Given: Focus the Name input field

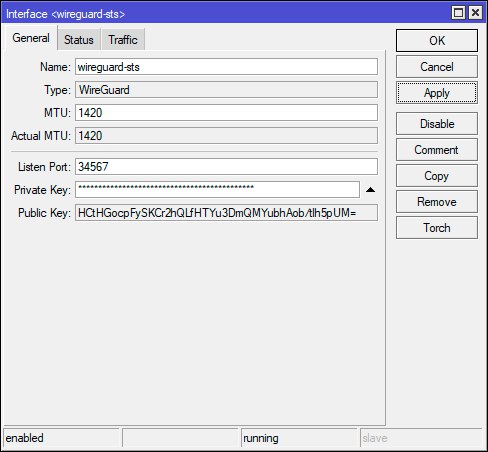Looking at the screenshot, I should pos(226,67).
